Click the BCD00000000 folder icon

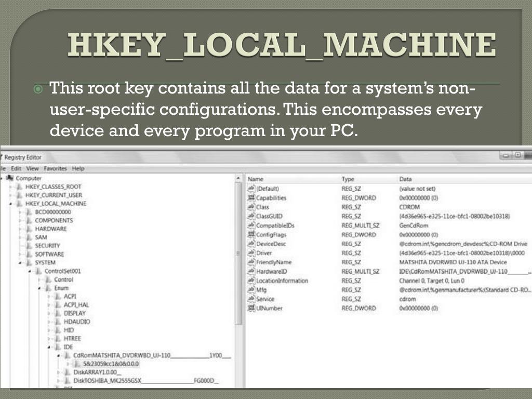[30, 212]
